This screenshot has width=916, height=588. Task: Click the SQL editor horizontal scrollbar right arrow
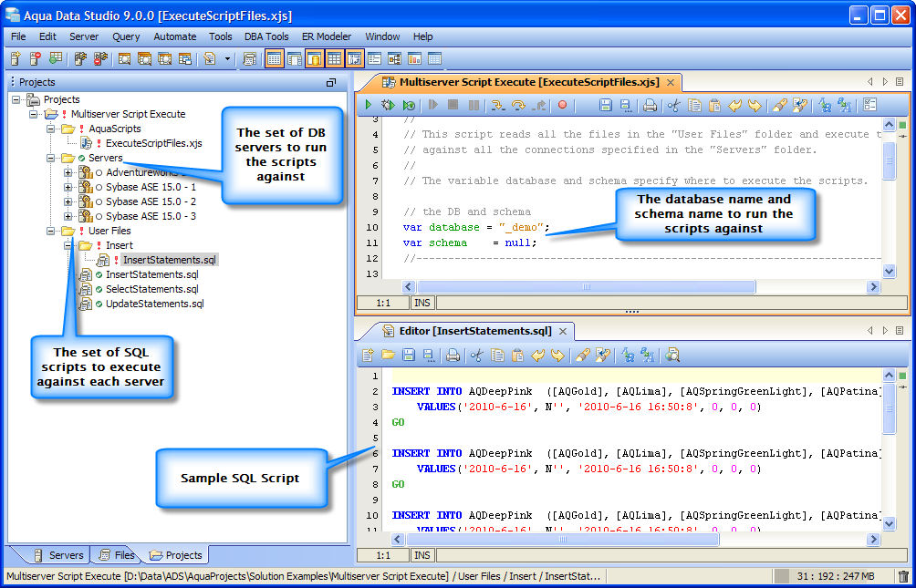point(873,539)
